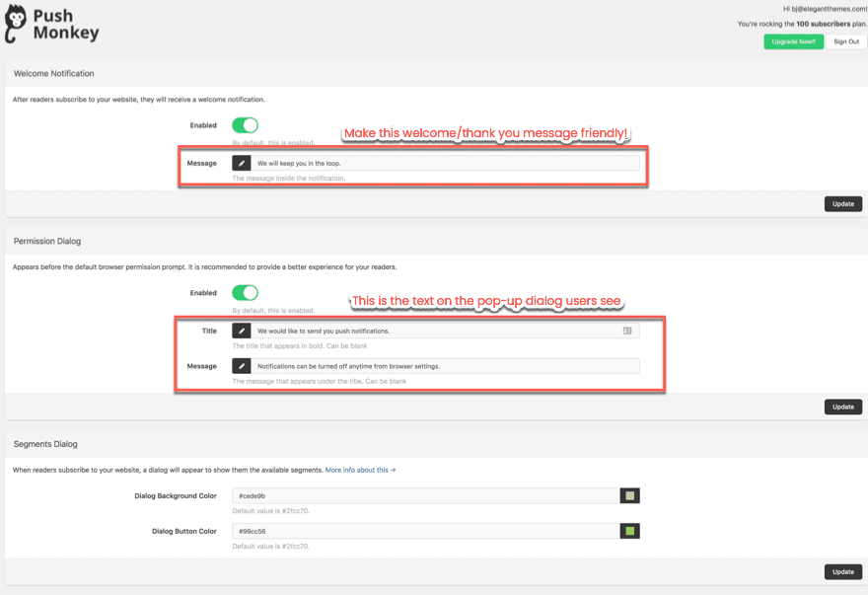The image size is (868, 595).
Task: Edit the permission dialog title
Action: point(434,331)
